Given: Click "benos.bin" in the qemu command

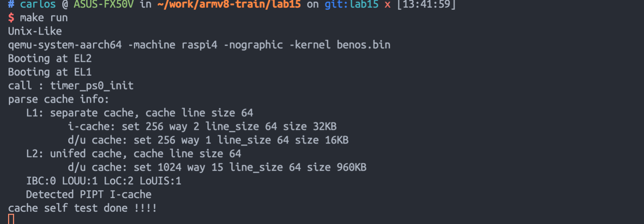Looking at the screenshot, I should (x=363, y=45).
